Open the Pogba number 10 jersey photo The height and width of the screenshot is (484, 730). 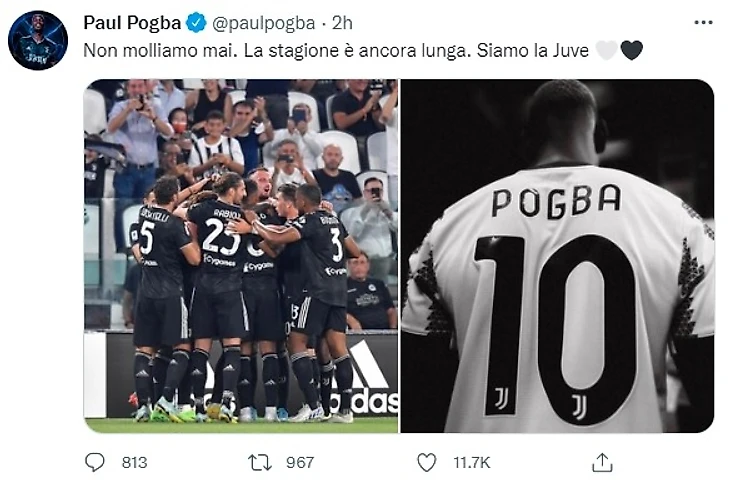(x=557, y=255)
